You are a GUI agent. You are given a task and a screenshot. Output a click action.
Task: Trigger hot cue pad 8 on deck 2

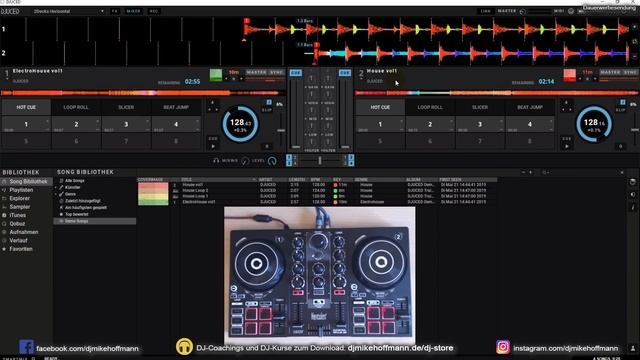point(530,141)
